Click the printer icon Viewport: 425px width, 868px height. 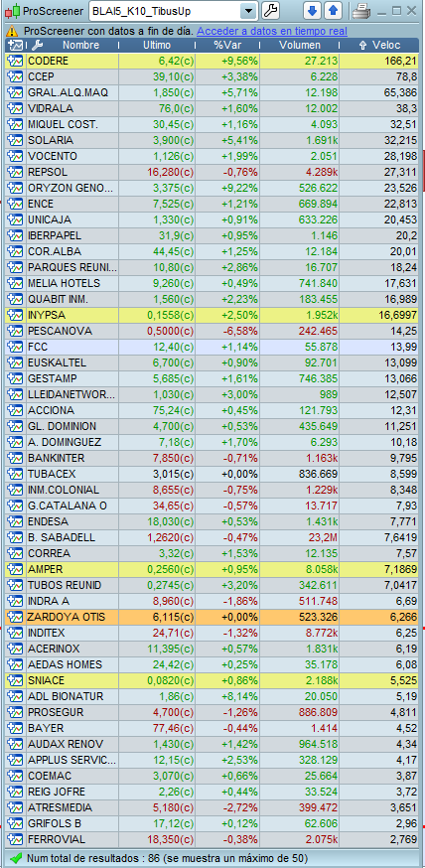pyautogui.click(x=360, y=10)
